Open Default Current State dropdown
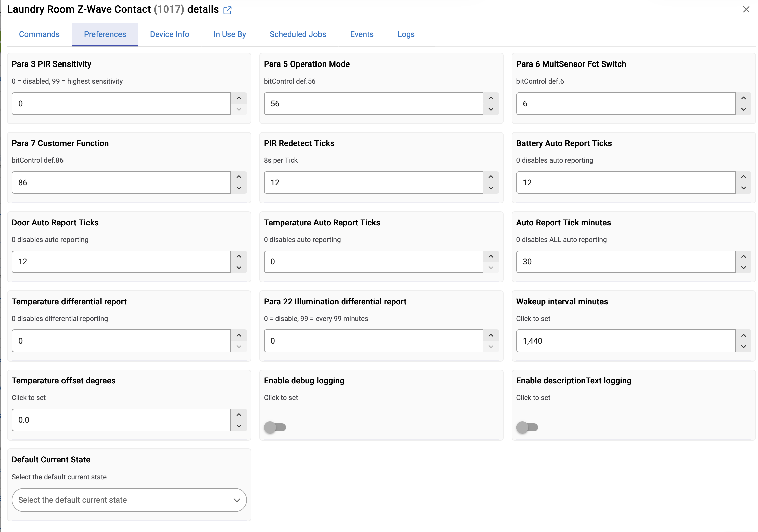 (x=129, y=500)
